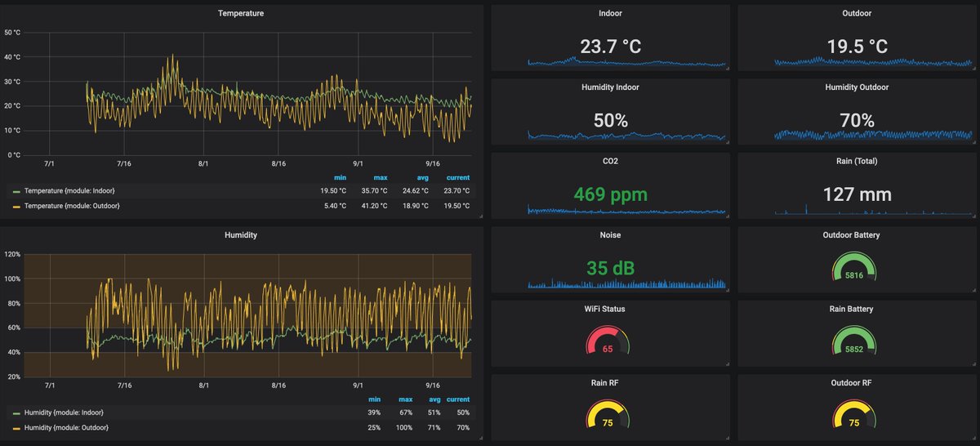Click the 51% indoor humidity average value
The height and width of the screenshot is (446, 980).
click(x=434, y=412)
